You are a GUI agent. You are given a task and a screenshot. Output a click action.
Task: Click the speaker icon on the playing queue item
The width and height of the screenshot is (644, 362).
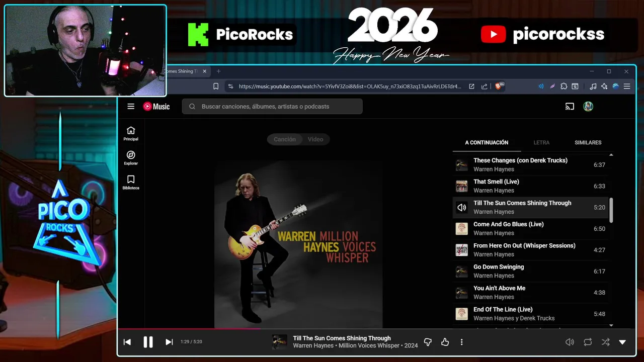pyautogui.click(x=461, y=207)
